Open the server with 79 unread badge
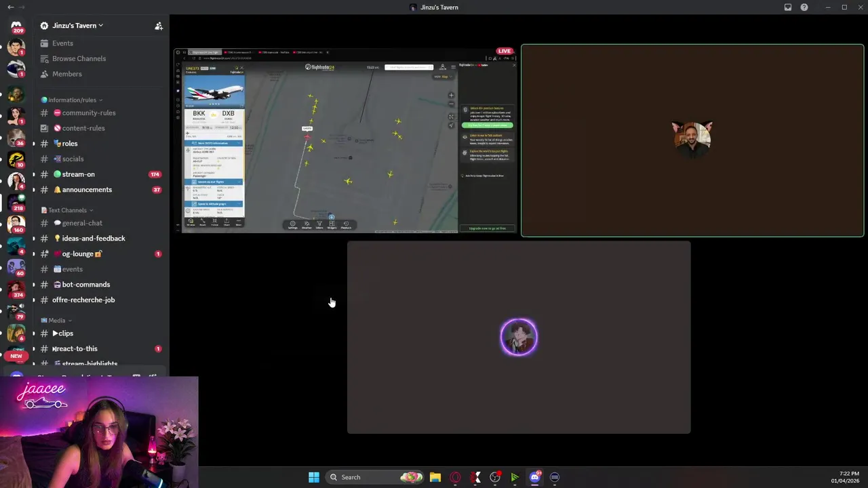Screen dimensions: 868x488 (x=16, y=310)
